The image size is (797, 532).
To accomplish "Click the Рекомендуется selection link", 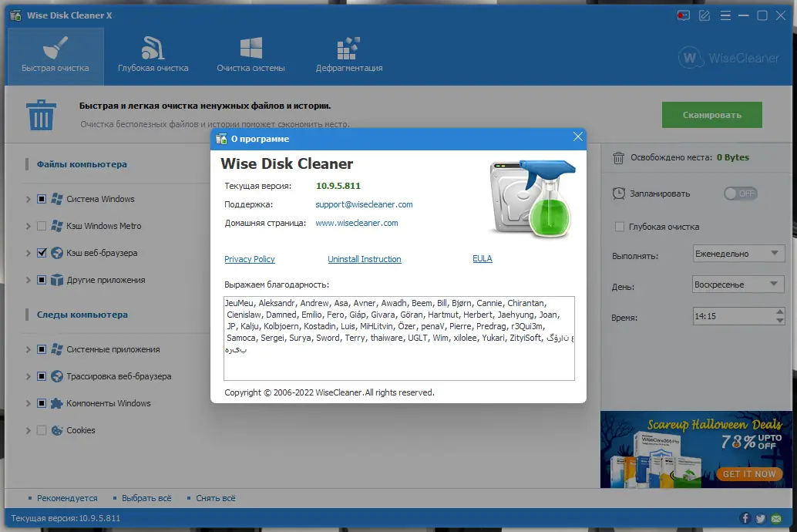I will (67, 498).
